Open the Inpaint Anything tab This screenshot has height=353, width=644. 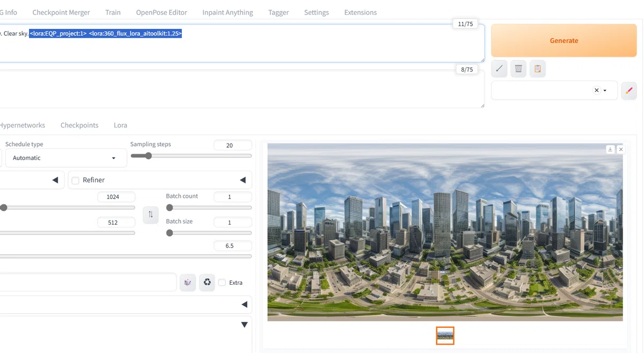pos(228,12)
